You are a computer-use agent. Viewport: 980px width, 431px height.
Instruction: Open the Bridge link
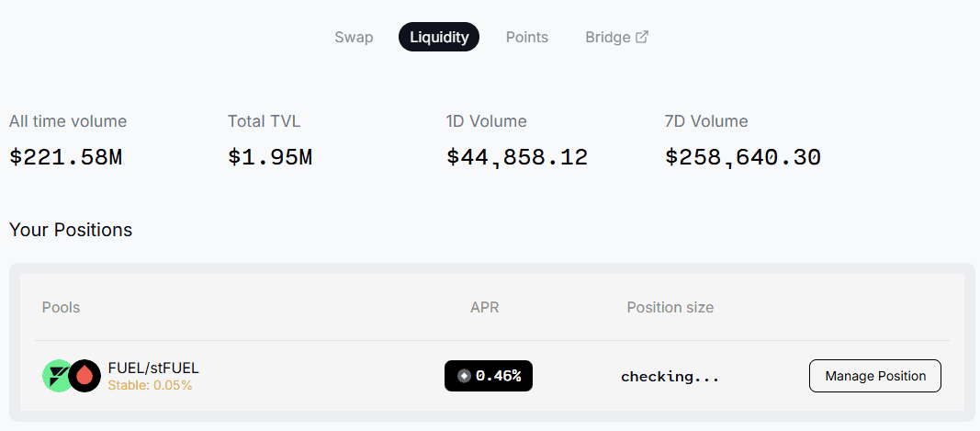coord(608,38)
